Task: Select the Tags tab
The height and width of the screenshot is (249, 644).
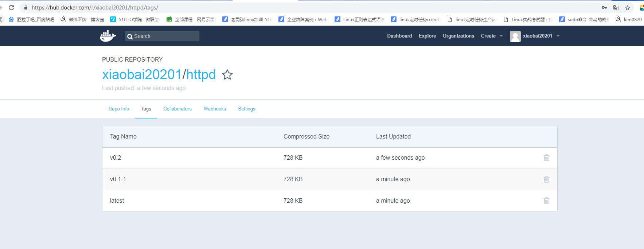Action: tap(146, 109)
